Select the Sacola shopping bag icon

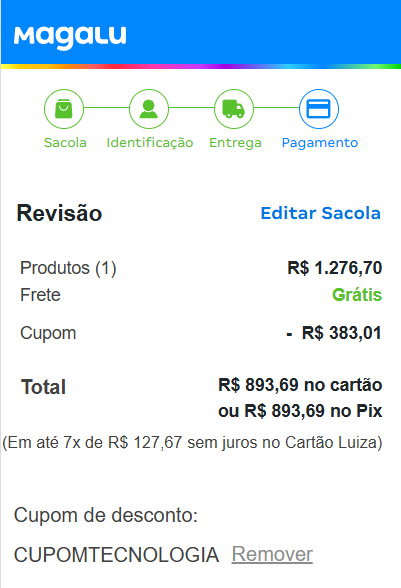64,109
